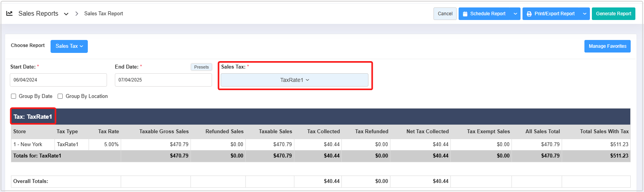Click the Sales Reports chart icon
Screen dimensions: 644x192
coord(9,13)
